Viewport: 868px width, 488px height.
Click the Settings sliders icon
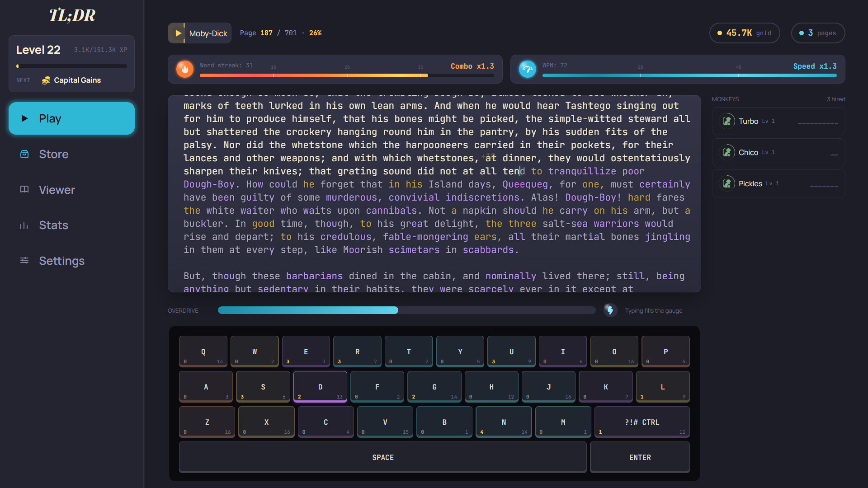pos(24,261)
